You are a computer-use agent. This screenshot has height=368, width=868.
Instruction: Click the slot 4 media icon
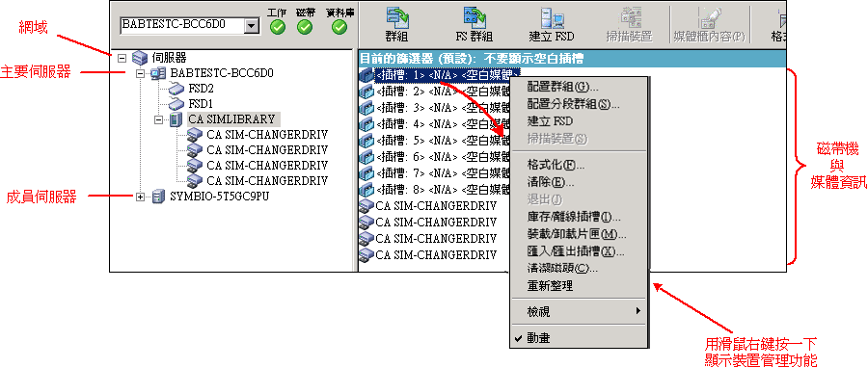[366, 124]
